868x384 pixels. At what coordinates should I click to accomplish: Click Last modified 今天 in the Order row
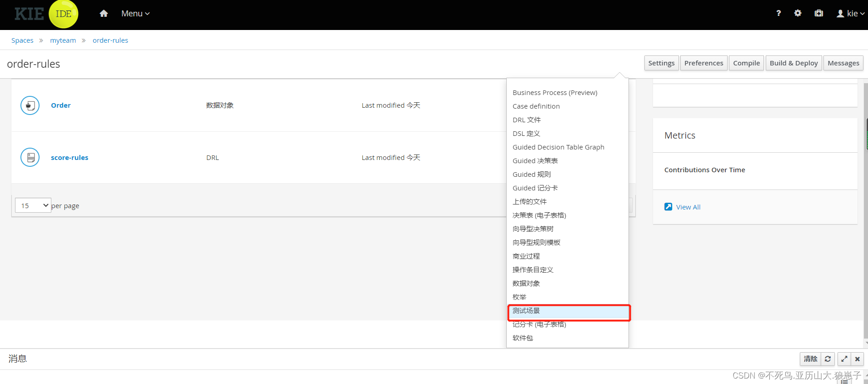pos(391,105)
